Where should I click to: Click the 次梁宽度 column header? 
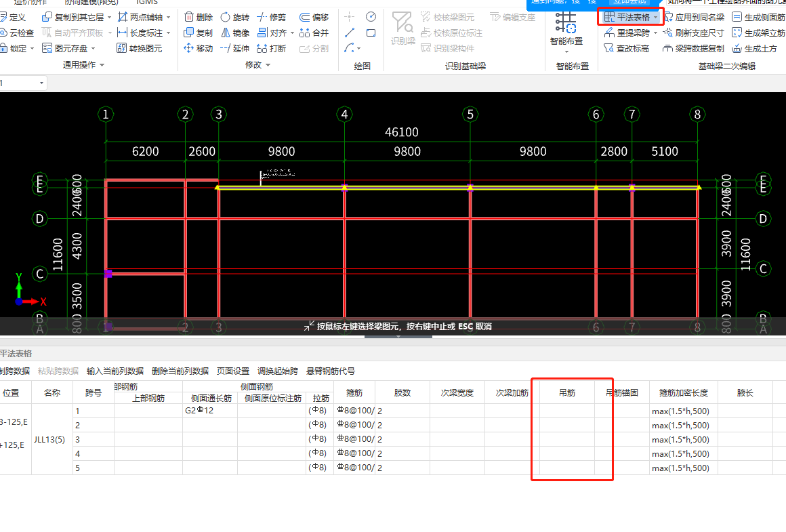pos(457,392)
